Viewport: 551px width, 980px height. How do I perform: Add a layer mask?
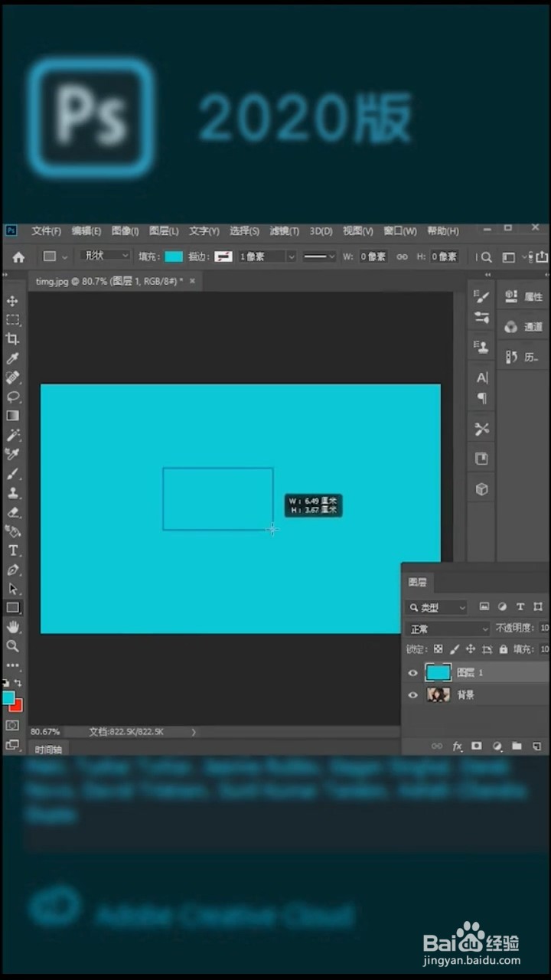(x=477, y=746)
